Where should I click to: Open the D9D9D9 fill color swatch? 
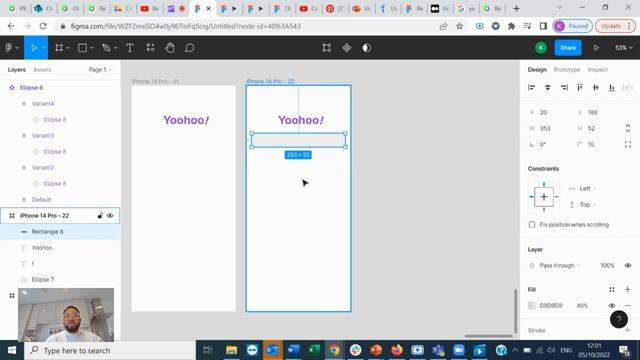point(532,305)
